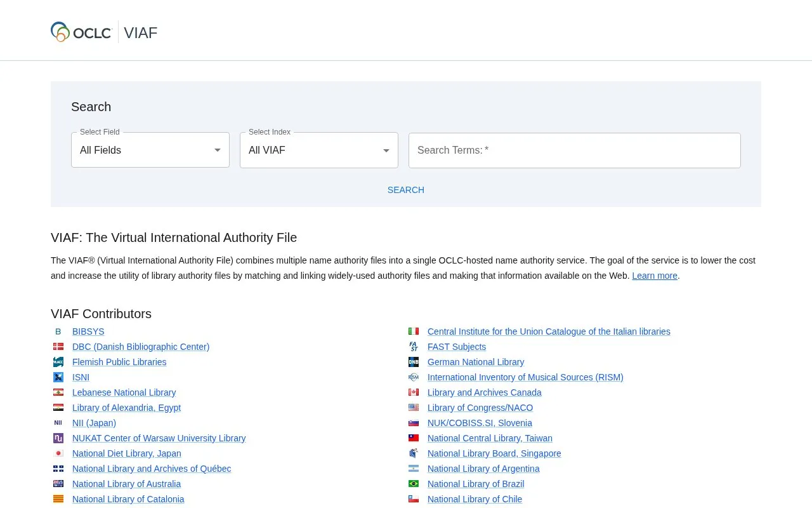Viewport: 812px width, 508px height.
Task: Open National Central Library, Taiwan link
Action: coord(490,438)
